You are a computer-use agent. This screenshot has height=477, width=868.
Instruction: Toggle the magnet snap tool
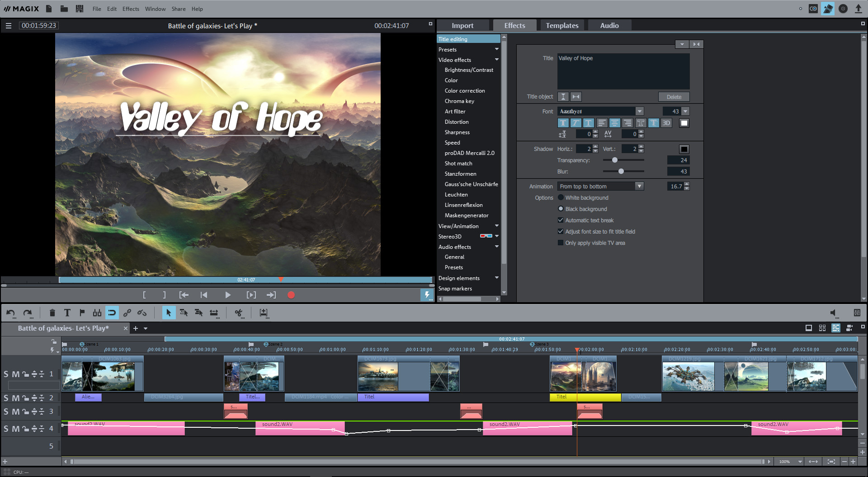(x=112, y=313)
